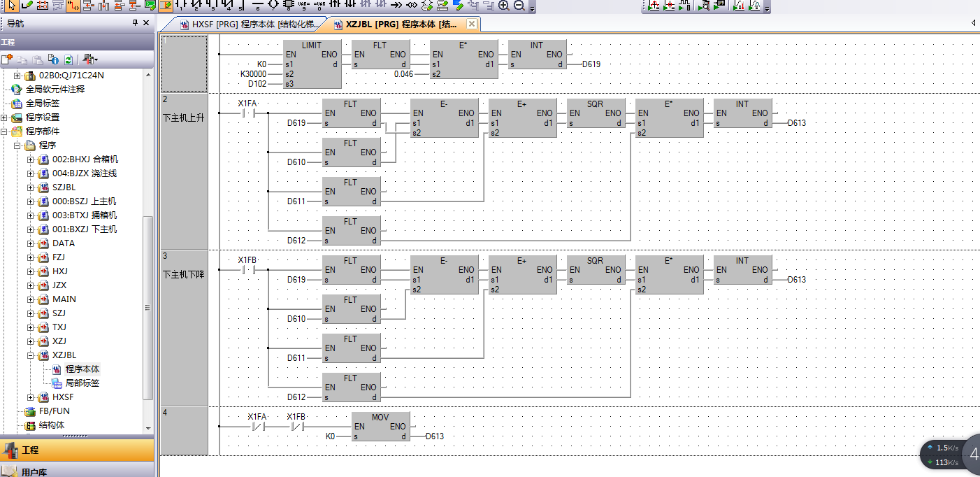This screenshot has width=980, height=477.
Task: Click the zoom in magnifier icon
Action: tap(504, 6)
